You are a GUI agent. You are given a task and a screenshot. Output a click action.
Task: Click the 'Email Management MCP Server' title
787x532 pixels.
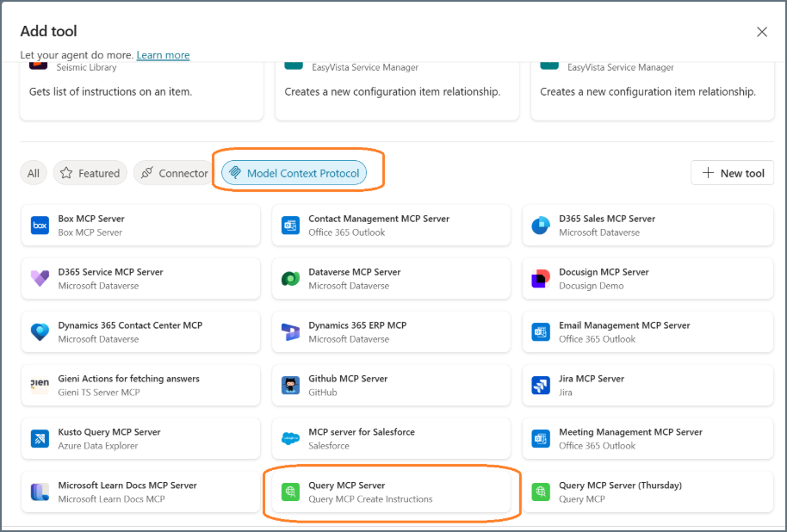624,325
